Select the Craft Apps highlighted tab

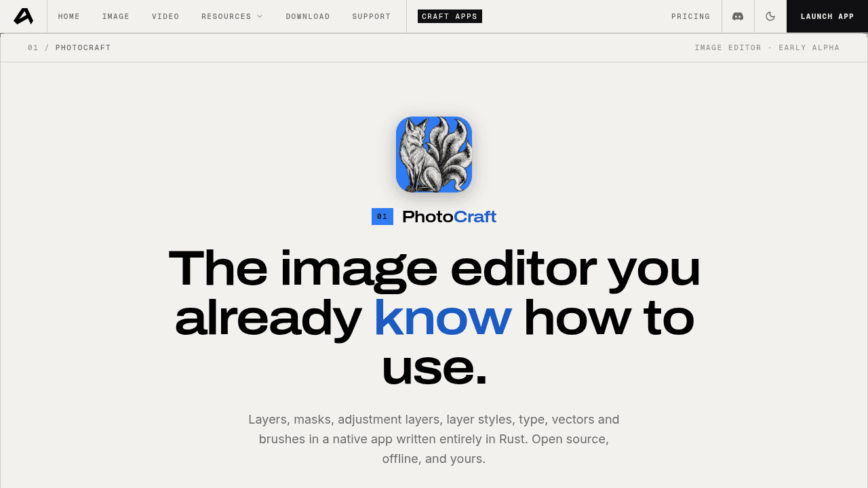pyautogui.click(x=450, y=16)
